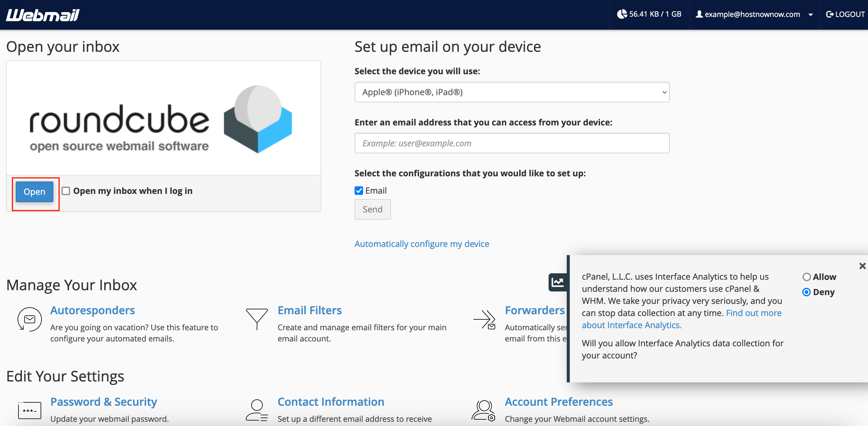
Task: Check Open my inbox when I log in
Action: pos(66,191)
